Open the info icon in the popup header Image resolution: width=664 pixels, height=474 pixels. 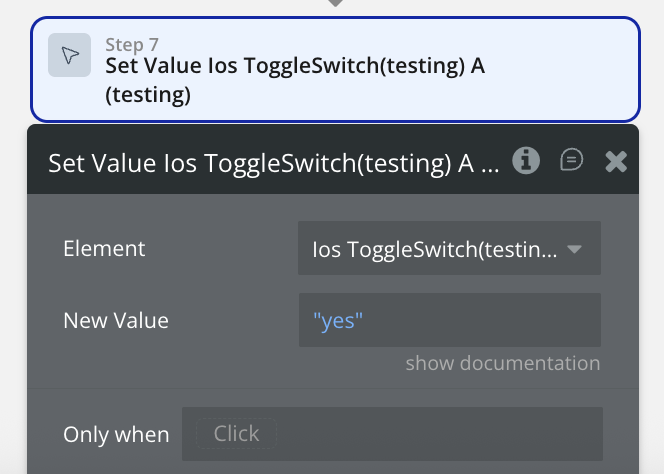(526, 160)
